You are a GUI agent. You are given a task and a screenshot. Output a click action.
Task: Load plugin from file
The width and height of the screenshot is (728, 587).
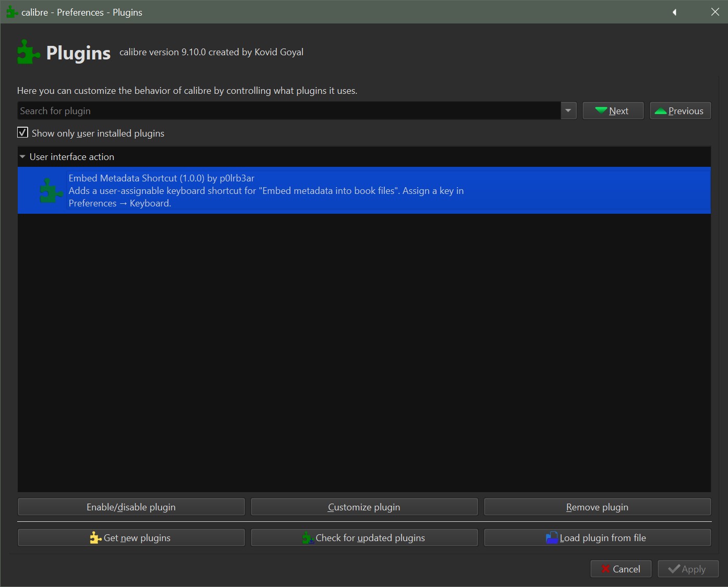(597, 537)
